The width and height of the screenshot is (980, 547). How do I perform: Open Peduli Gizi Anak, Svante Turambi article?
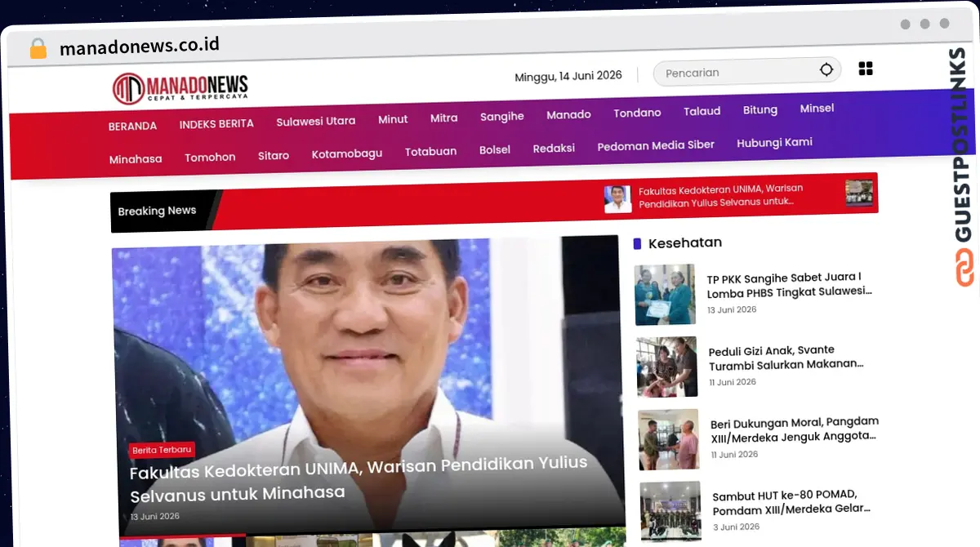tap(786, 358)
